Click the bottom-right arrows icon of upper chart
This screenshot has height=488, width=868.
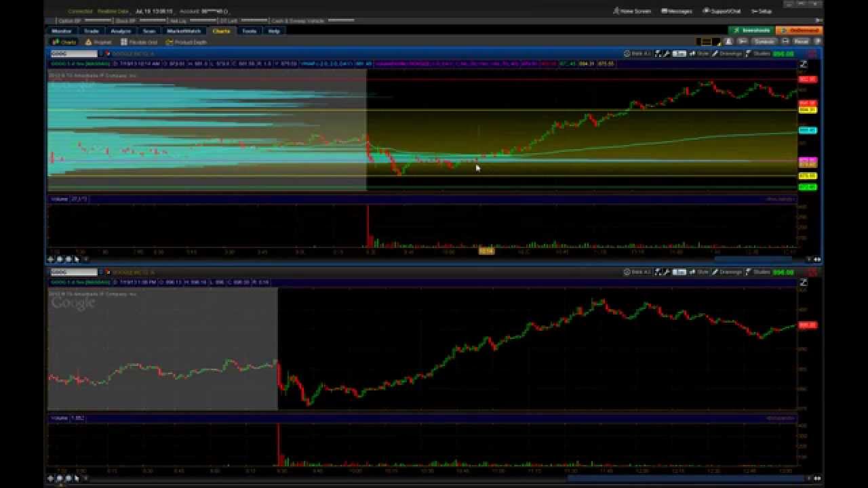point(816,259)
